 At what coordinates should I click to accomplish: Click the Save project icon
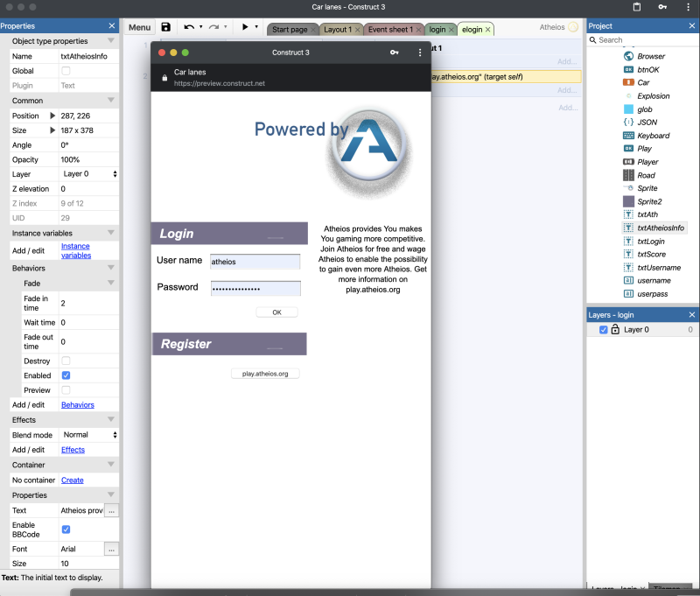coord(165,27)
